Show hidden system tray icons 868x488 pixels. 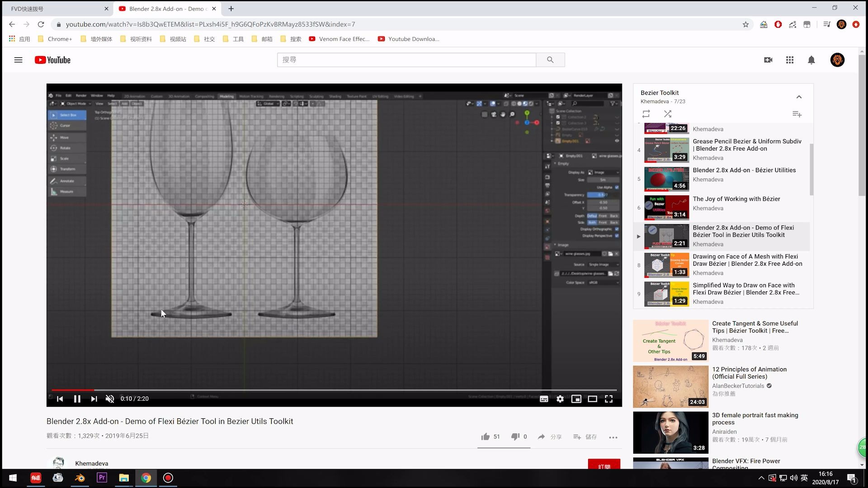coord(761,478)
